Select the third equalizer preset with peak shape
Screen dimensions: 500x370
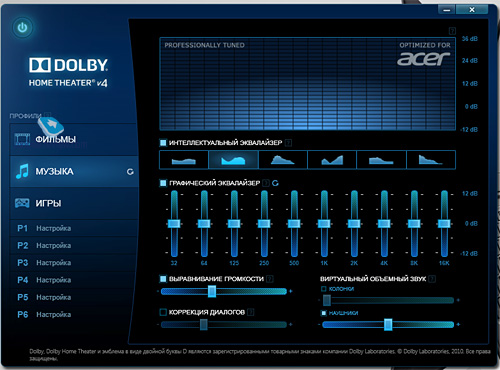point(283,160)
